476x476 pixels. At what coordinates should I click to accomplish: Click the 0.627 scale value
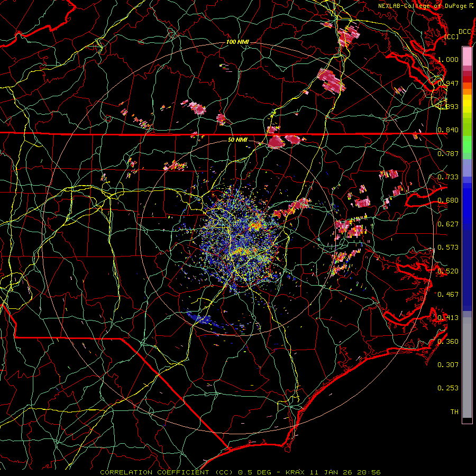click(x=448, y=224)
